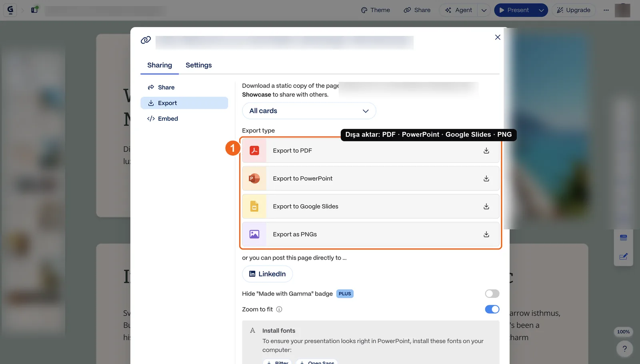Start presentation with Present button
The image size is (640, 364).
[514, 10]
